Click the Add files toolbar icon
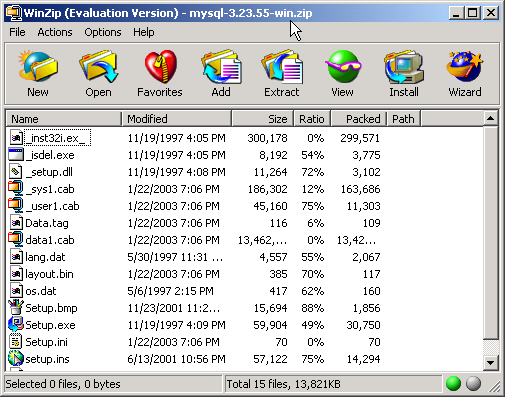Screen dimensions: 505x397 click(221, 67)
